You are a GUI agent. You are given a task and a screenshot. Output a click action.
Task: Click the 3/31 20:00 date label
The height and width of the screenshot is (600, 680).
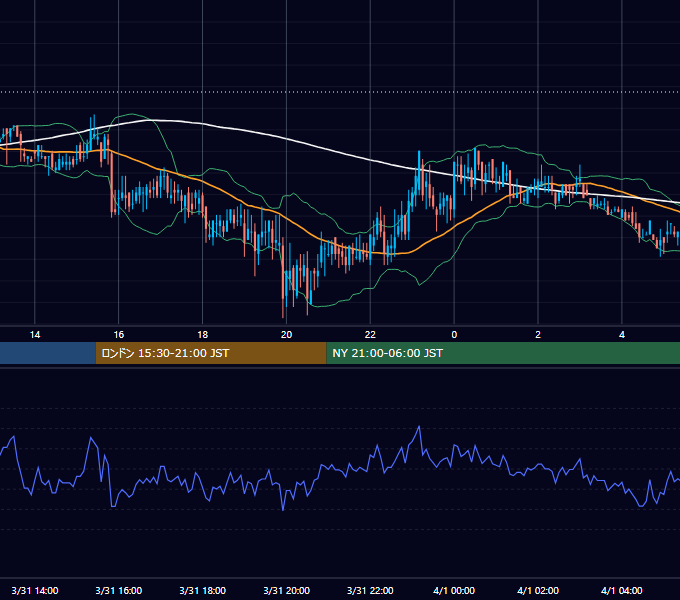[x=286, y=590]
